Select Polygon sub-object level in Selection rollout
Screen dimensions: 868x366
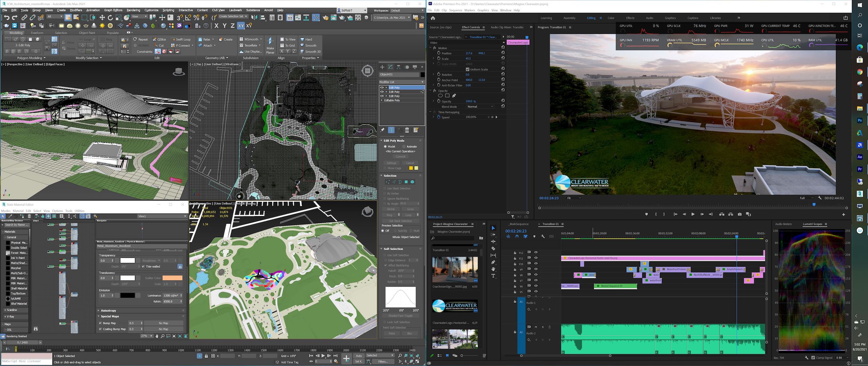[406, 182]
